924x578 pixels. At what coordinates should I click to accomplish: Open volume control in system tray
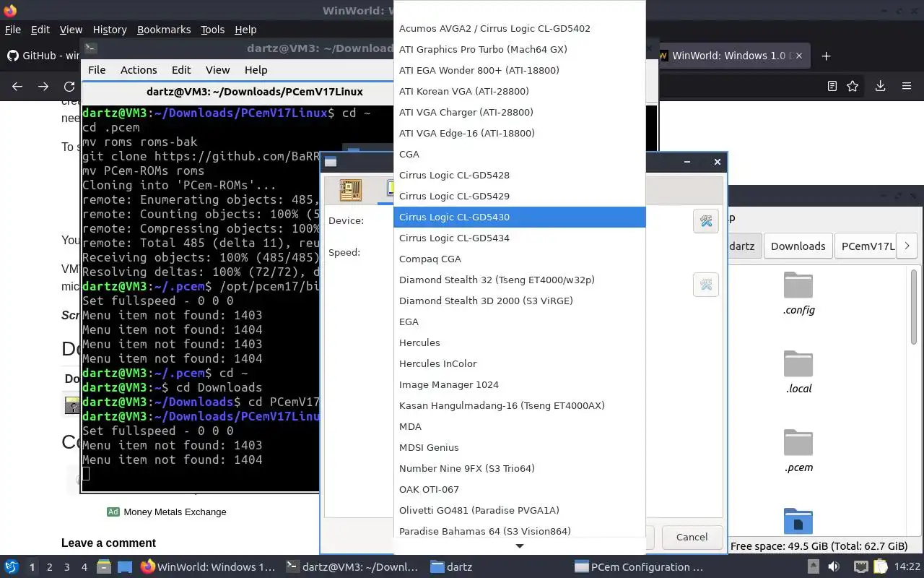pos(833,567)
